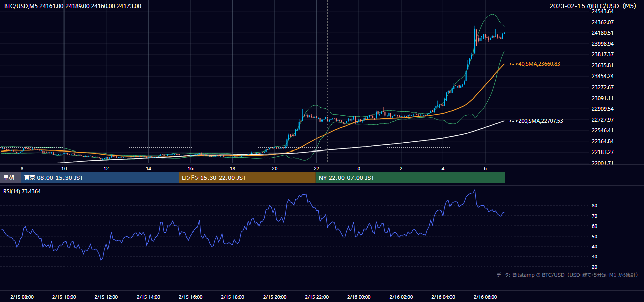
Task: Click the ロンドン 15:30-22:00 JST session bar
Action: point(247,178)
